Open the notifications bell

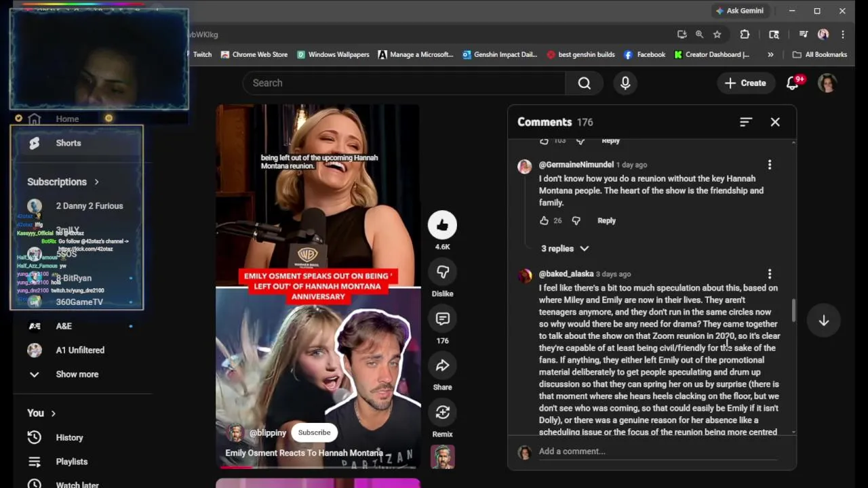[x=793, y=83]
